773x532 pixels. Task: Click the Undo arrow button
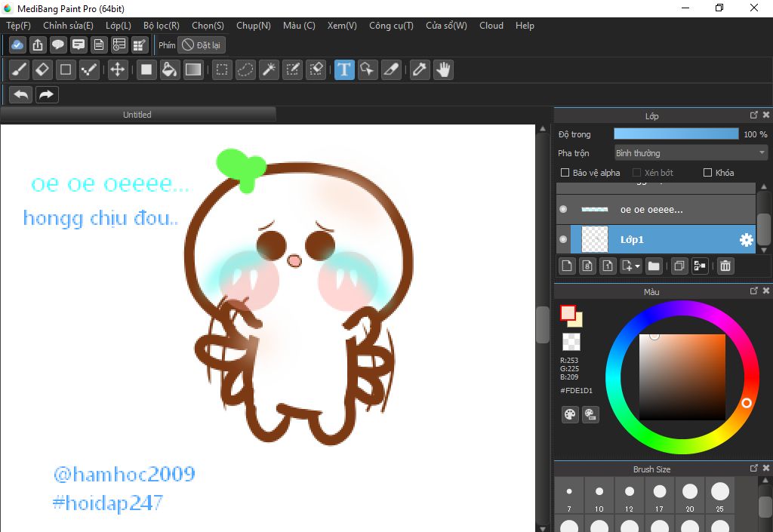(21, 94)
